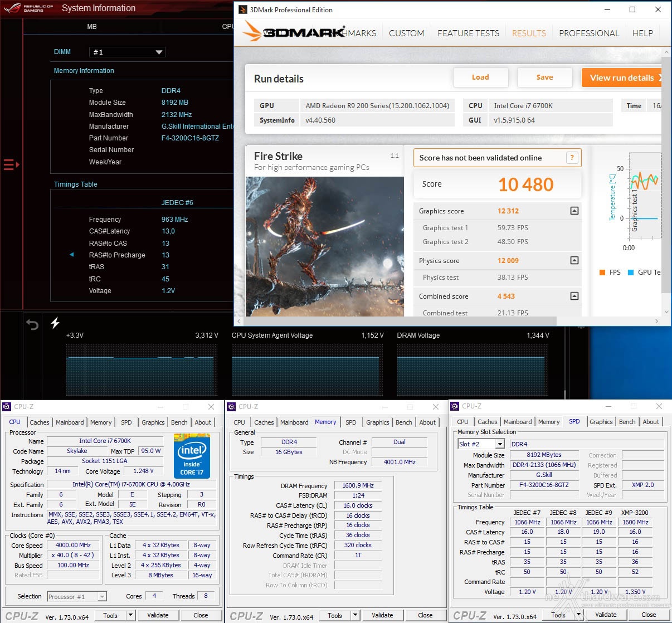Click the DRAM Frequency value 1600.9 MHz
The image size is (672, 623).
point(358,486)
